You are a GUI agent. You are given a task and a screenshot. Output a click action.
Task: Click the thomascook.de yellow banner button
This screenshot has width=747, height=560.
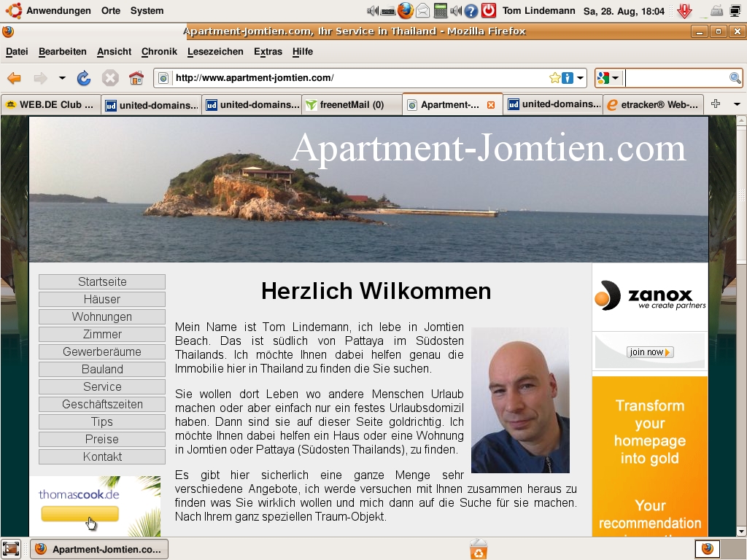coord(80,513)
